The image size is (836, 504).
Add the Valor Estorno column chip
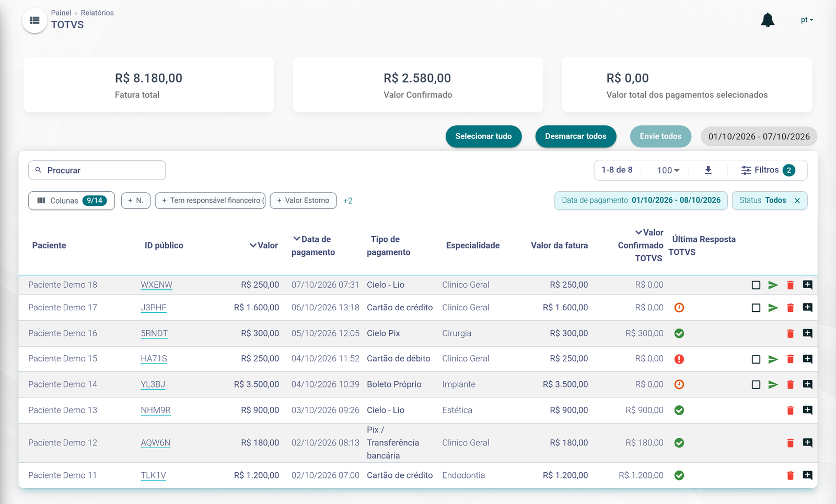click(x=303, y=201)
